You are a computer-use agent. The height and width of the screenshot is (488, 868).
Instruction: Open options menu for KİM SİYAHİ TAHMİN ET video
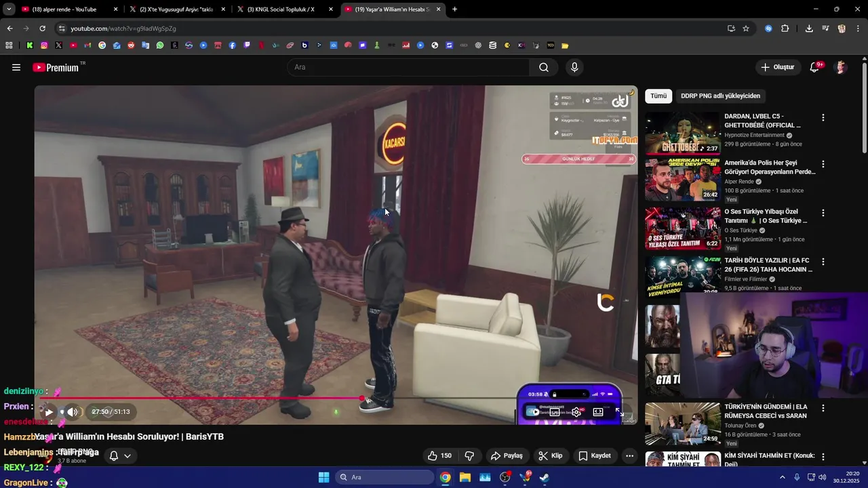pyautogui.click(x=823, y=457)
